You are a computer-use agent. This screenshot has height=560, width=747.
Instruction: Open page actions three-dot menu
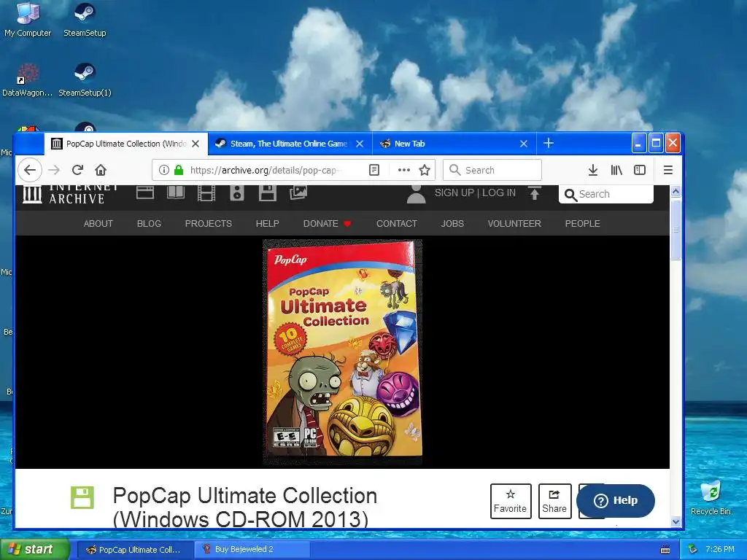click(x=404, y=170)
